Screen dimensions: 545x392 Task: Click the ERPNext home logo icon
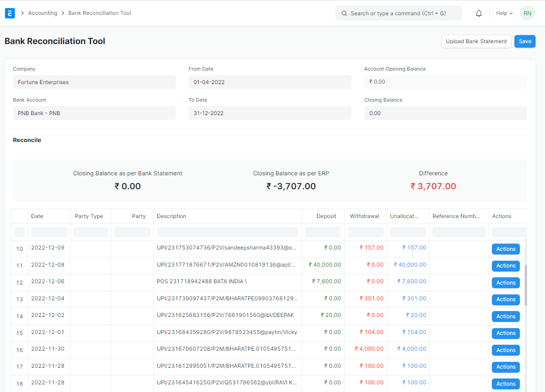(10, 13)
